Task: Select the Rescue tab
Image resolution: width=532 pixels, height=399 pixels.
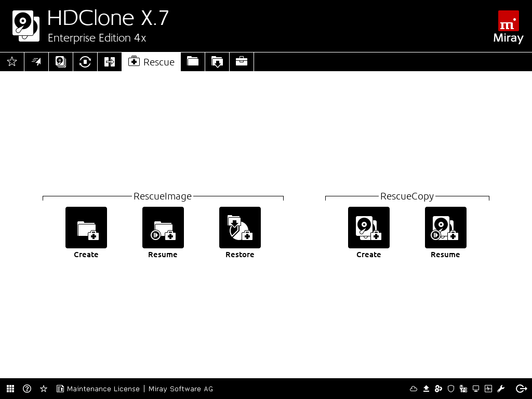Action: (x=151, y=62)
